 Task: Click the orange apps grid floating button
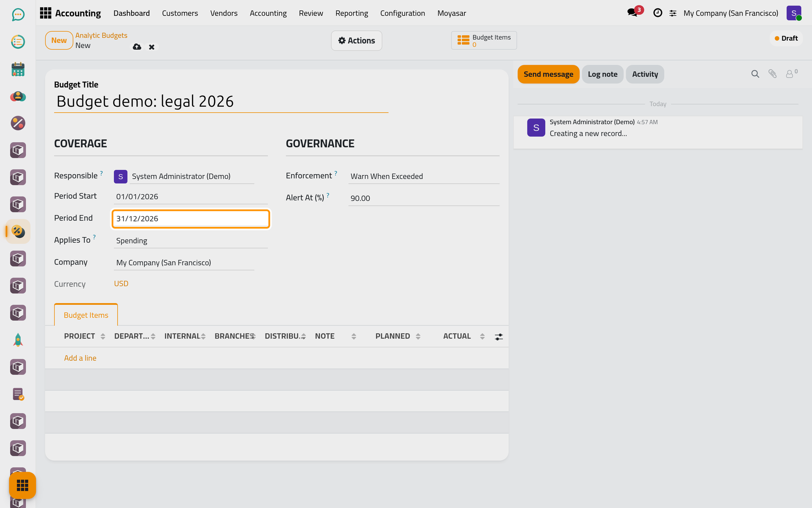click(22, 485)
